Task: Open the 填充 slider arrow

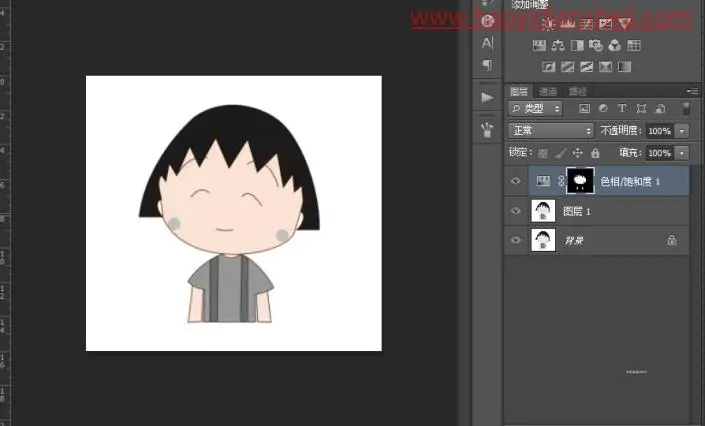Action: coord(682,153)
